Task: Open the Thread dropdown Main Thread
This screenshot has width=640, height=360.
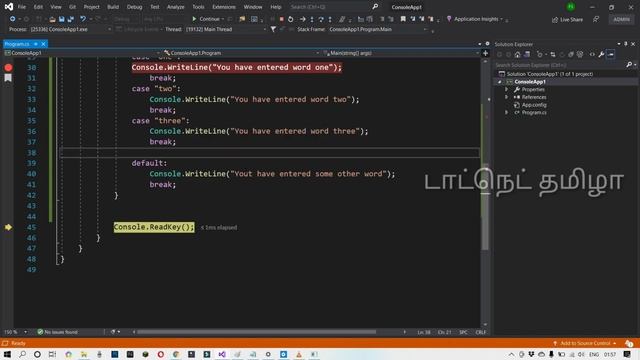Action: click(226, 29)
